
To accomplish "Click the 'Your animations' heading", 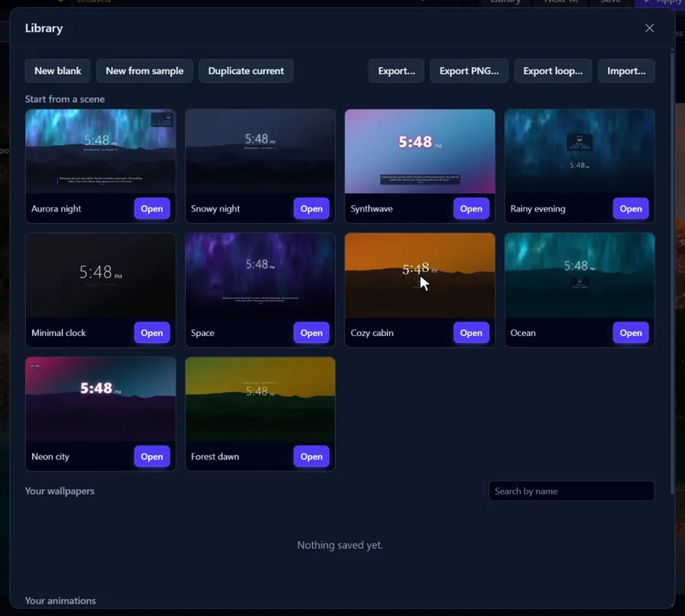I will click(x=60, y=600).
